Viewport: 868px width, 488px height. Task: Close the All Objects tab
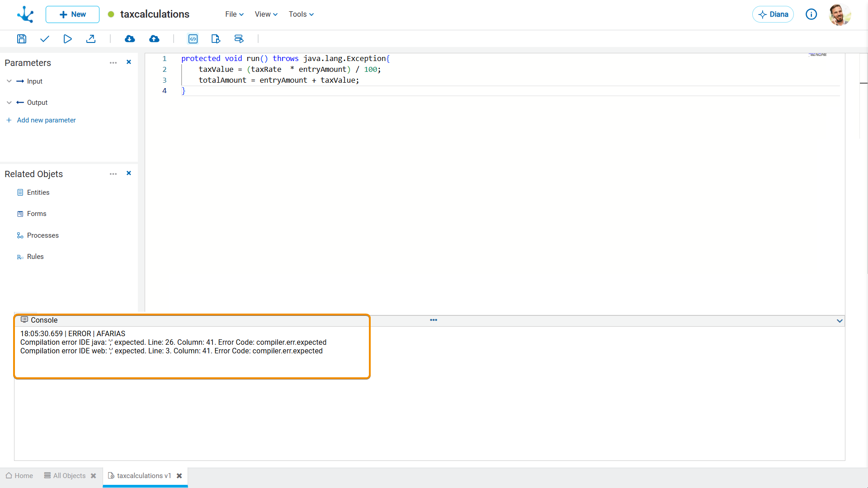tap(94, 476)
